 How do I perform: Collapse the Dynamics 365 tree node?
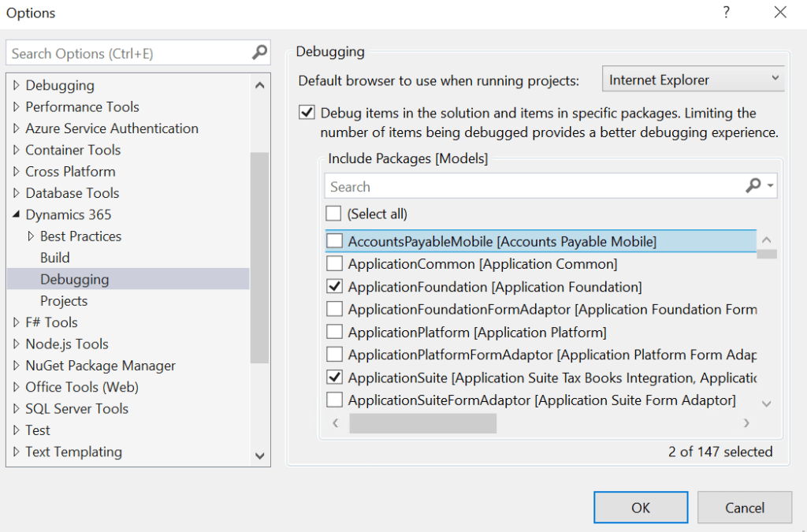point(17,214)
